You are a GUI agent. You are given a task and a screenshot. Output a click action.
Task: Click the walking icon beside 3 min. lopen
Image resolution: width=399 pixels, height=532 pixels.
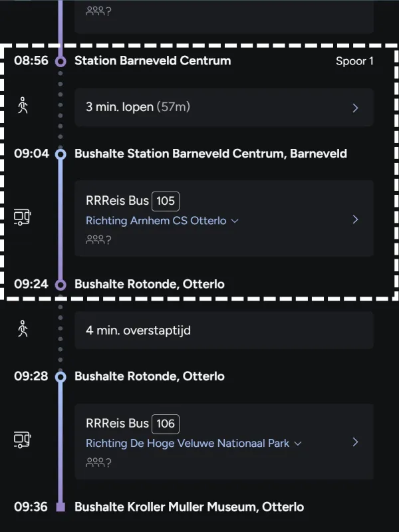tap(23, 106)
